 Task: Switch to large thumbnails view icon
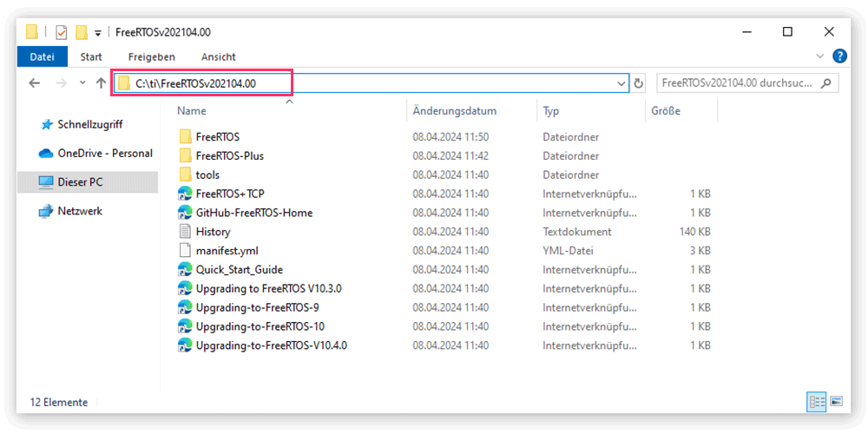coord(836,403)
